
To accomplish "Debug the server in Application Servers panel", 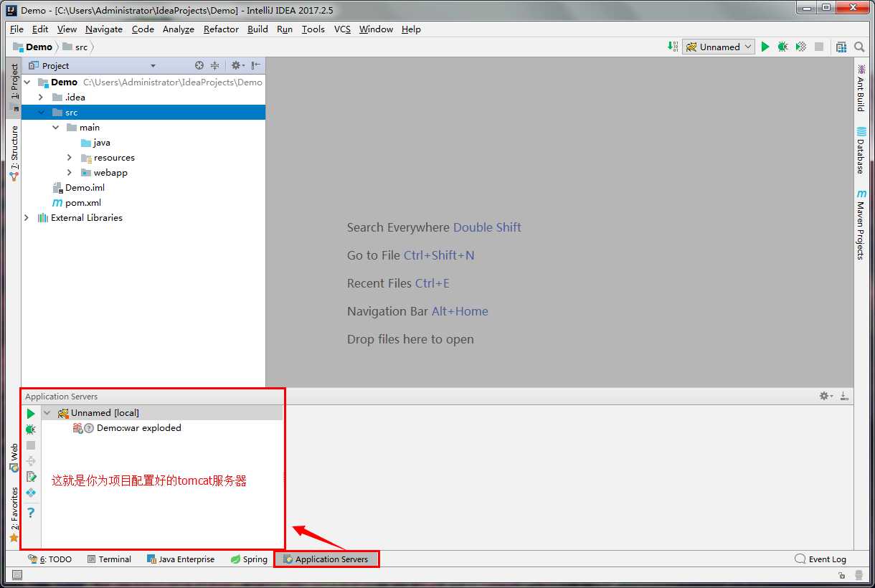I will 31,430.
